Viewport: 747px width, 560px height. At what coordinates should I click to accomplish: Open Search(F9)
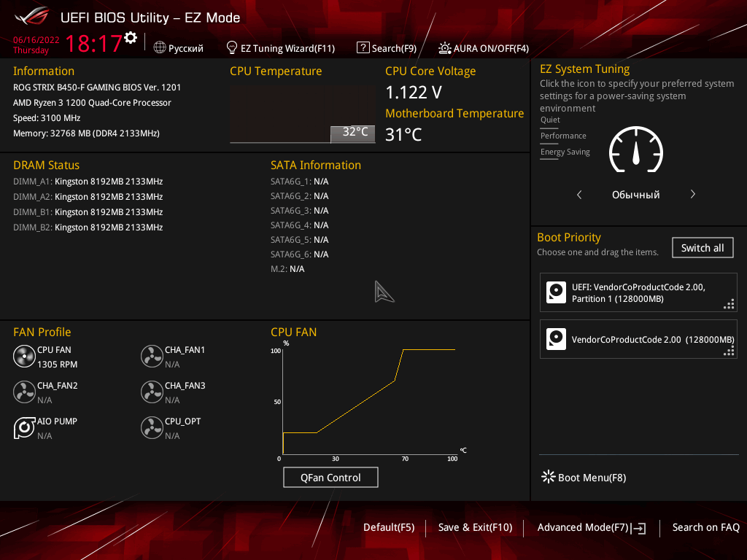pyautogui.click(x=394, y=49)
